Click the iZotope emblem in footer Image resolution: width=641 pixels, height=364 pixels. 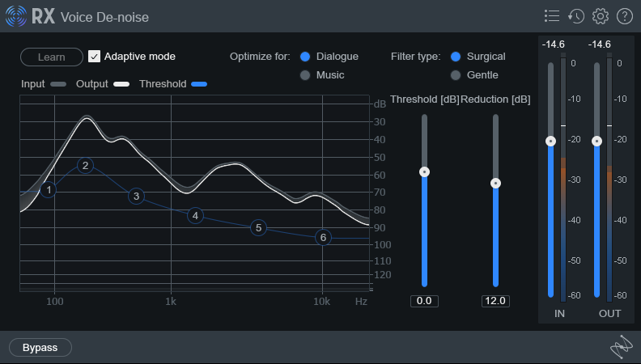click(x=622, y=347)
